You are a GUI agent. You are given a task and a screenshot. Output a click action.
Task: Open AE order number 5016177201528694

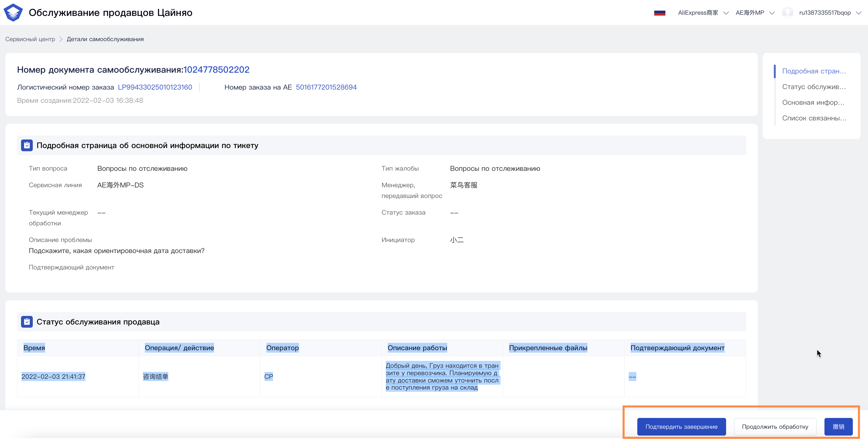(x=326, y=87)
